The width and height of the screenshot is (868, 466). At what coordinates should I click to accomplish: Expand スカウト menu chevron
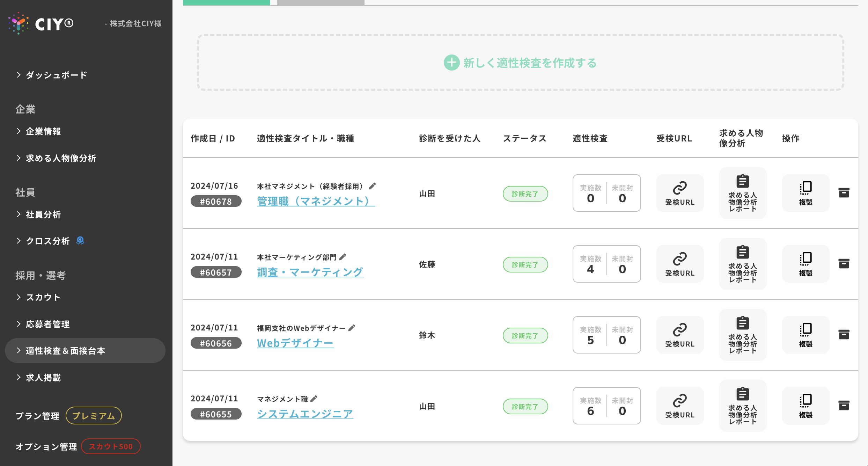[x=19, y=297]
